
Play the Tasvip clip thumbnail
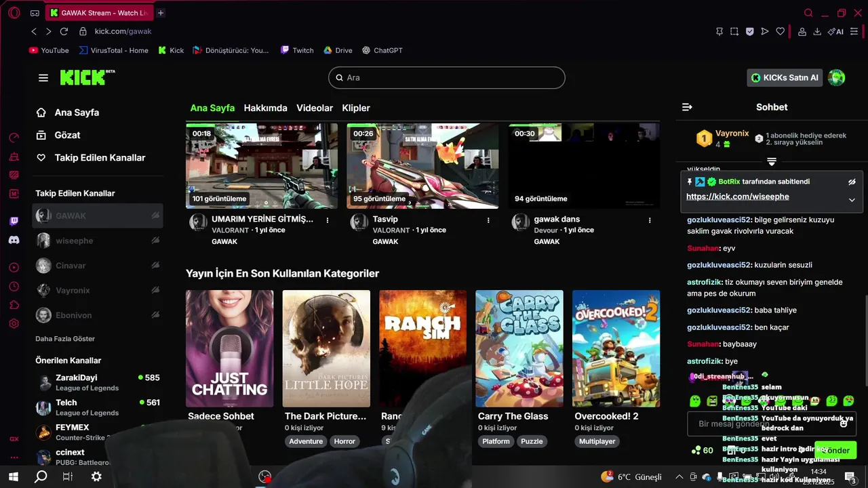click(422, 166)
